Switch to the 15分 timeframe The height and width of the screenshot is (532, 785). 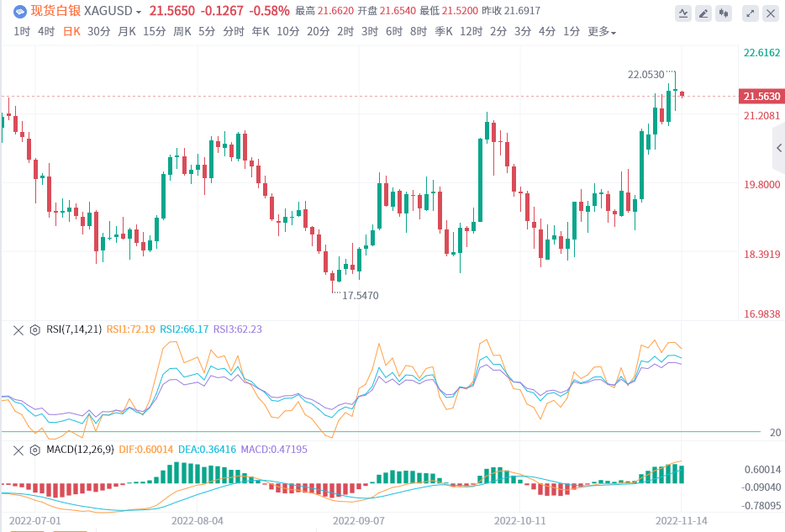[154, 32]
